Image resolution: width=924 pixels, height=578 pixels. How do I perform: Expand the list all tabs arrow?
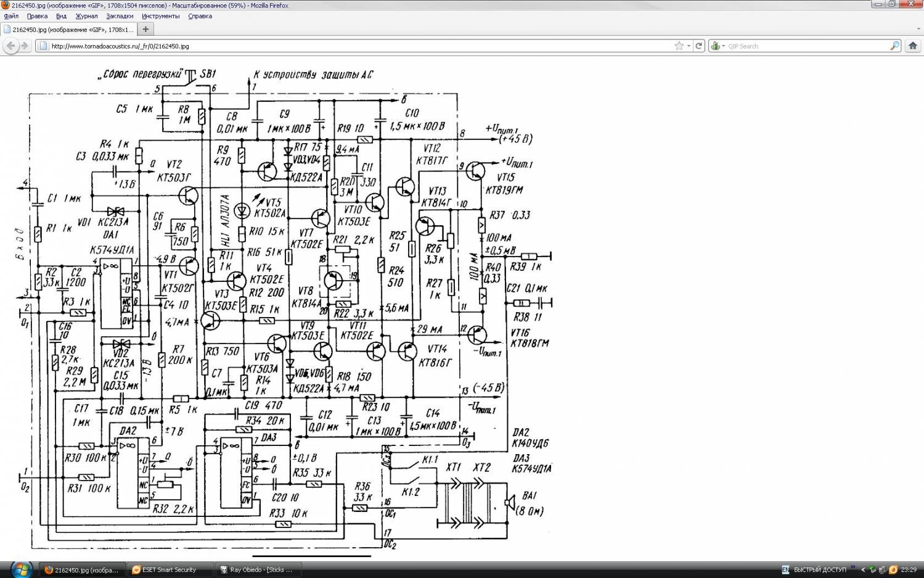(918, 29)
